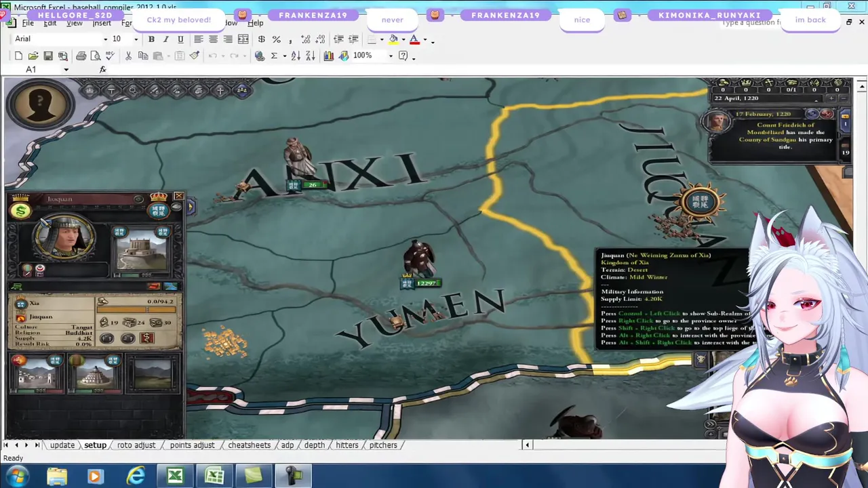Image resolution: width=868 pixels, height=488 pixels.
Task: Click green dollar economy button
Action: [x=21, y=211]
